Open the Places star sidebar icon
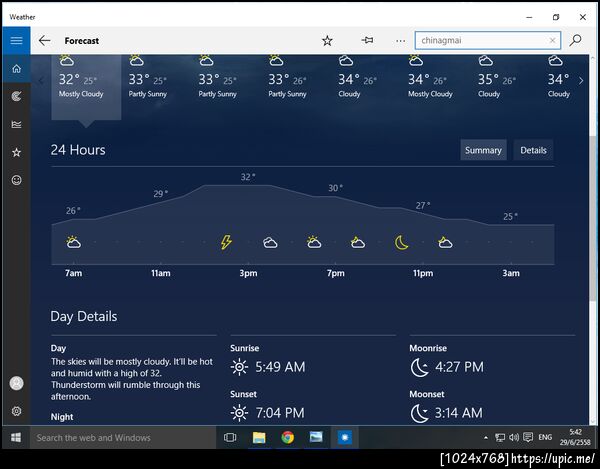The image size is (600, 469). [16, 152]
